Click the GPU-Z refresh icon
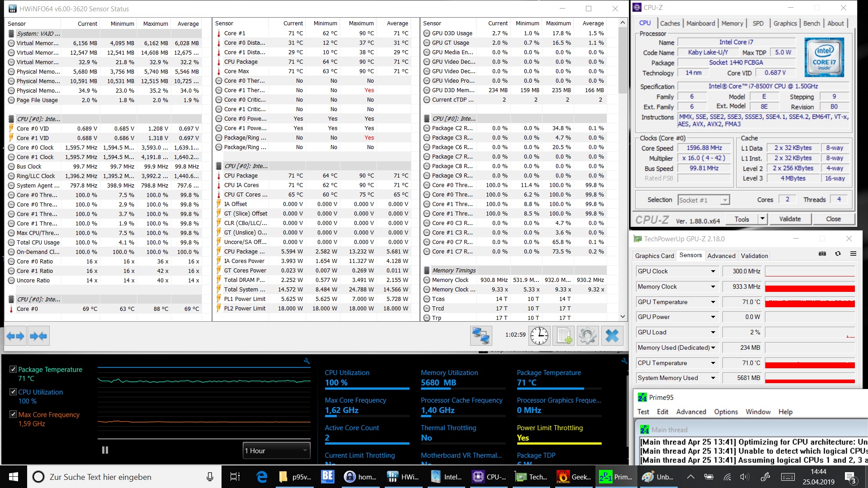 pos(838,254)
